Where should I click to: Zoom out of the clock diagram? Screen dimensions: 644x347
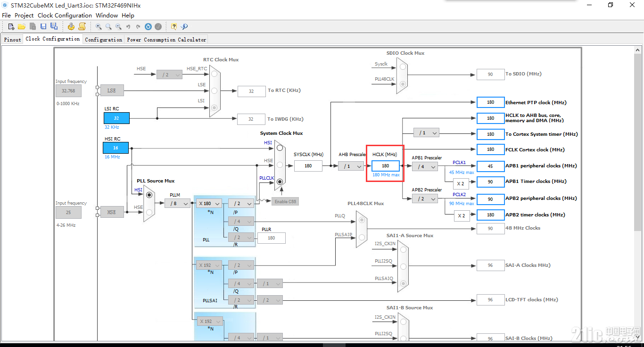point(118,27)
